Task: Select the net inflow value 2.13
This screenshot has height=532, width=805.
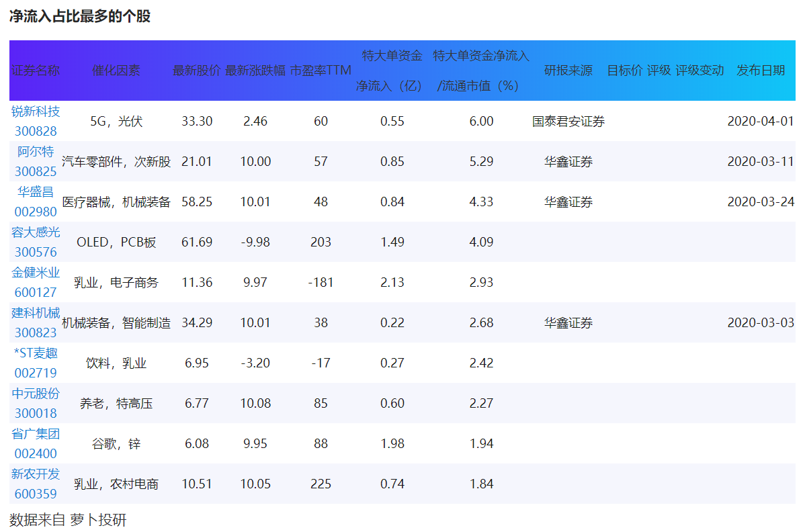Action: coord(392,282)
